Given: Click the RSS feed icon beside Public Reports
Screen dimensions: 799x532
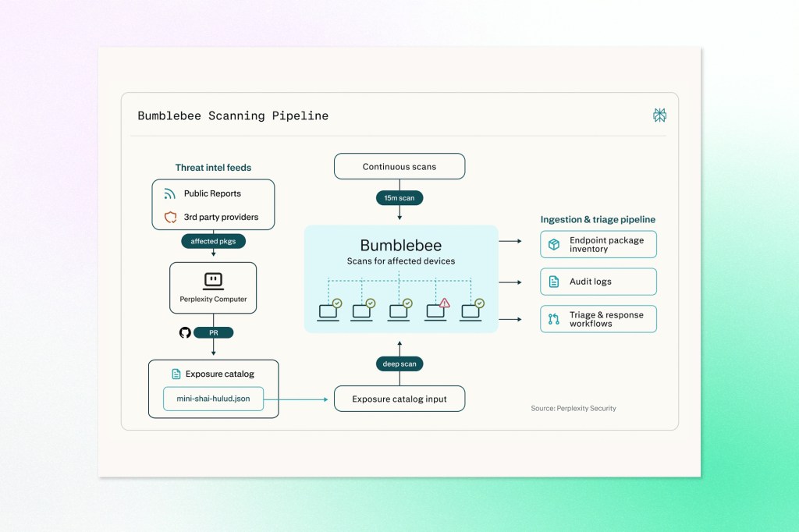Looking at the screenshot, I should [x=169, y=193].
